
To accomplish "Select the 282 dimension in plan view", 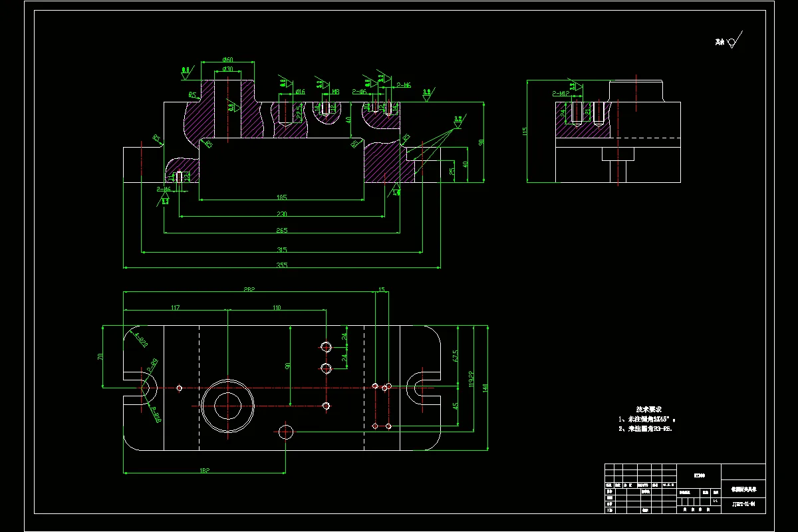I will coord(249,290).
